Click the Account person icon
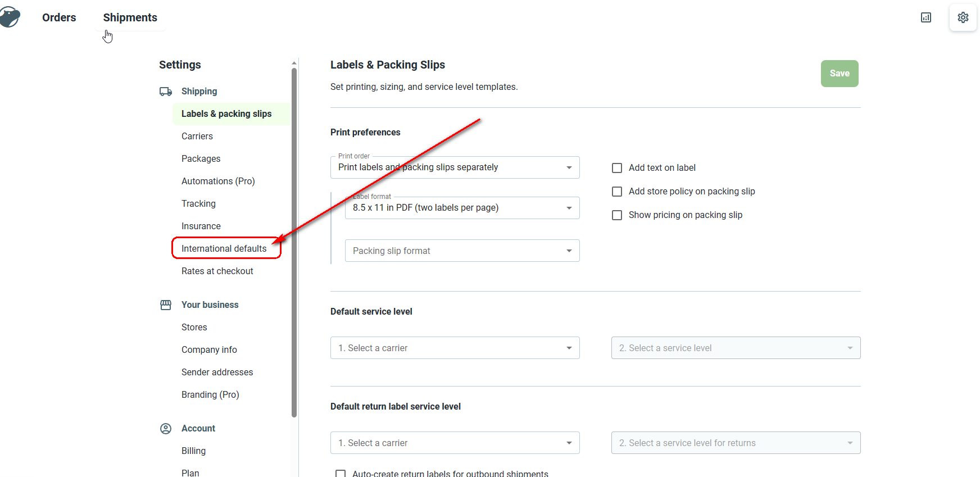 [166, 429]
